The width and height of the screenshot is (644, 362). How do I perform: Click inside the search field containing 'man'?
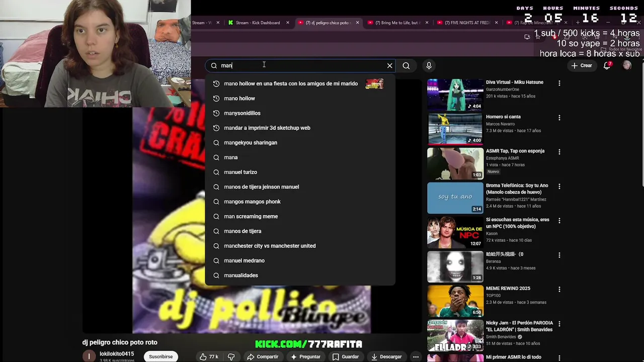point(300,65)
